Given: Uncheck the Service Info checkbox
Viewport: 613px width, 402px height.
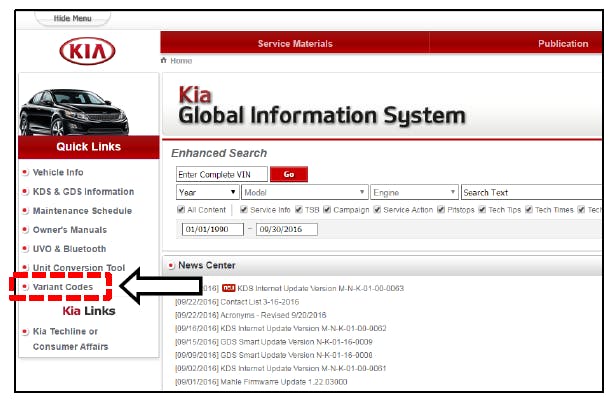Looking at the screenshot, I should pos(244,210).
